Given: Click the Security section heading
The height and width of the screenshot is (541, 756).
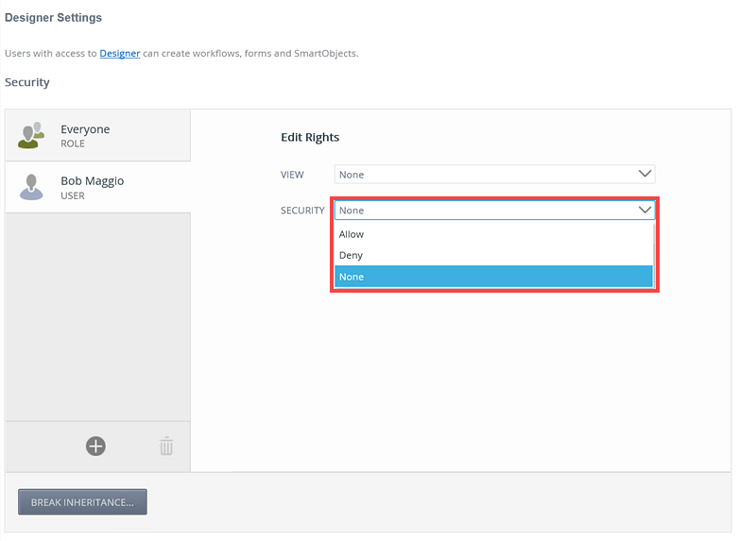Looking at the screenshot, I should coord(27,82).
